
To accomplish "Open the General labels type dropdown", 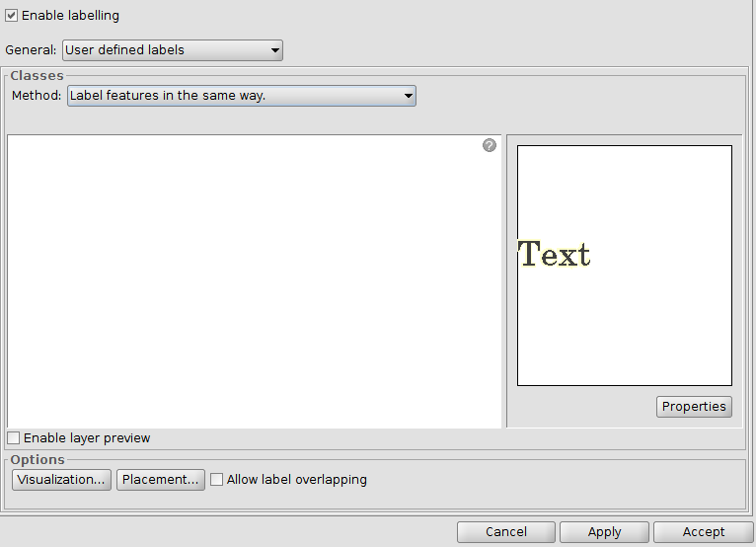I will (172, 49).
